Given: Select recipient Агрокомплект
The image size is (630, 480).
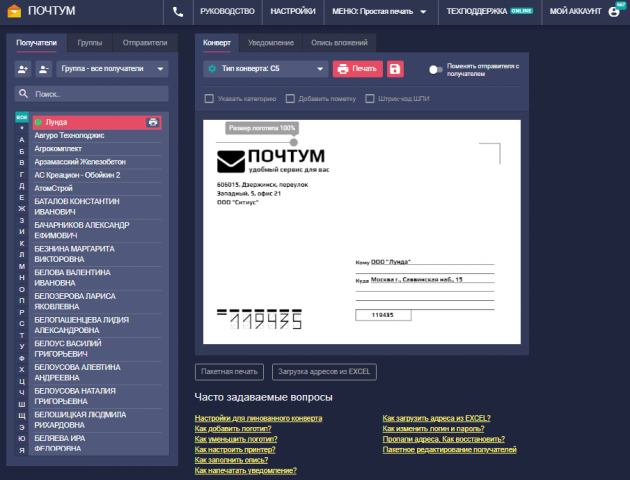Looking at the screenshot, I should (97, 149).
